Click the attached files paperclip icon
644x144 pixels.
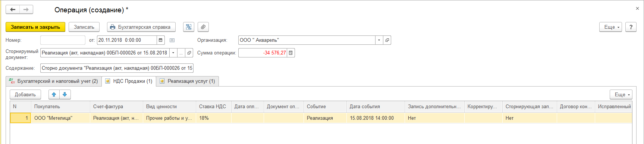203,27
